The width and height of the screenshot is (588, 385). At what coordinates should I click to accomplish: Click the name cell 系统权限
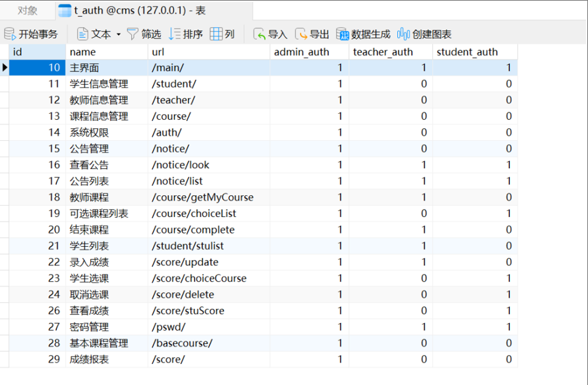(89, 132)
